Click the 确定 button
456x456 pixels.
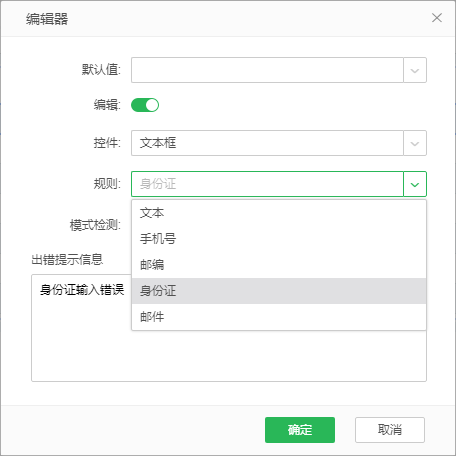click(x=300, y=430)
